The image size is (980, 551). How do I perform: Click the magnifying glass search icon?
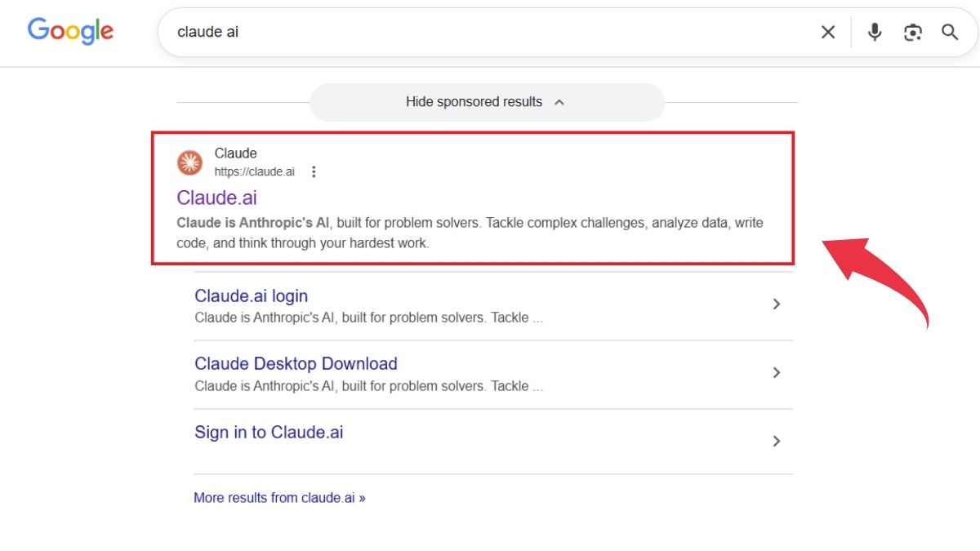coord(949,32)
